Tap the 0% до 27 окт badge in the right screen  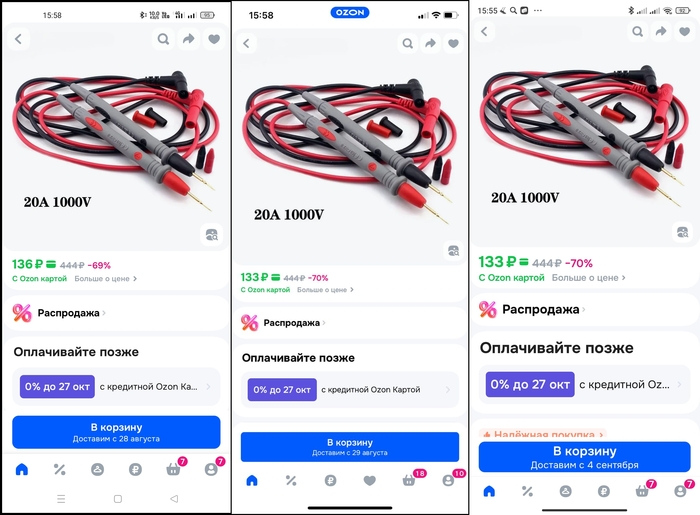[530, 384]
